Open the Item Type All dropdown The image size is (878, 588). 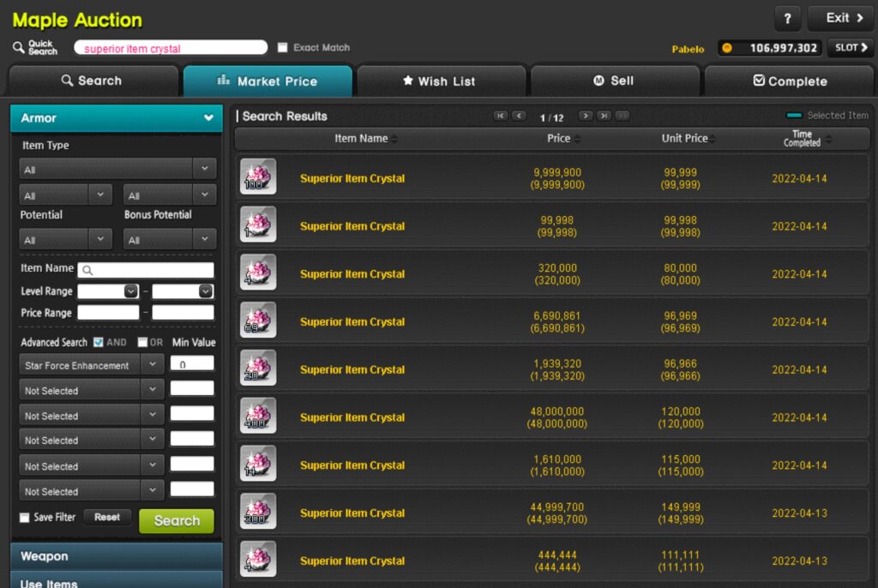117,169
